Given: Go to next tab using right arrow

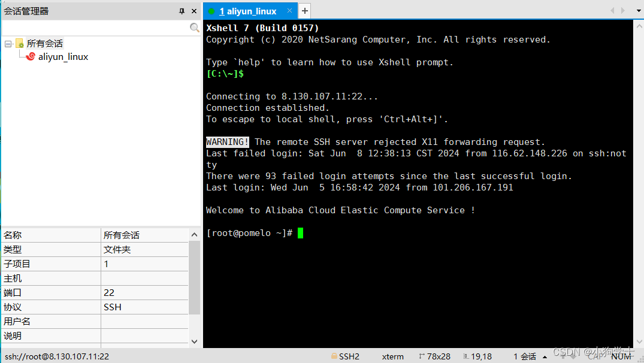Looking at the screenshot, I should (623, 11).
